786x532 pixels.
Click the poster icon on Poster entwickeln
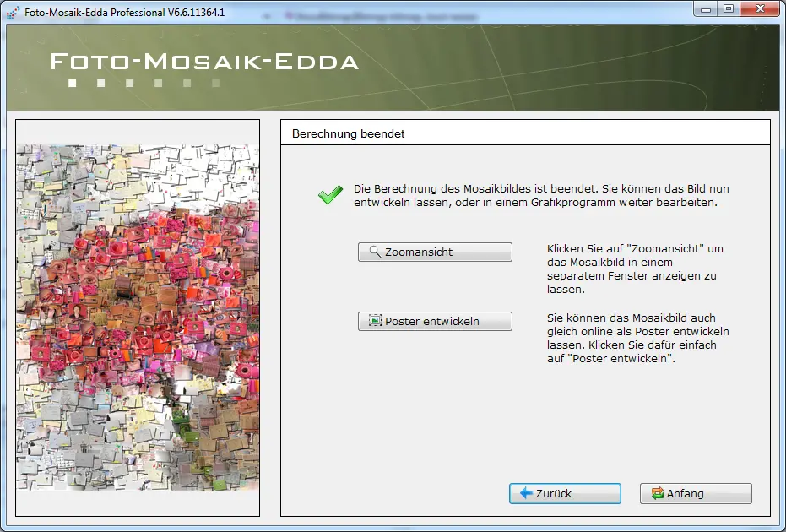[375, 320]
